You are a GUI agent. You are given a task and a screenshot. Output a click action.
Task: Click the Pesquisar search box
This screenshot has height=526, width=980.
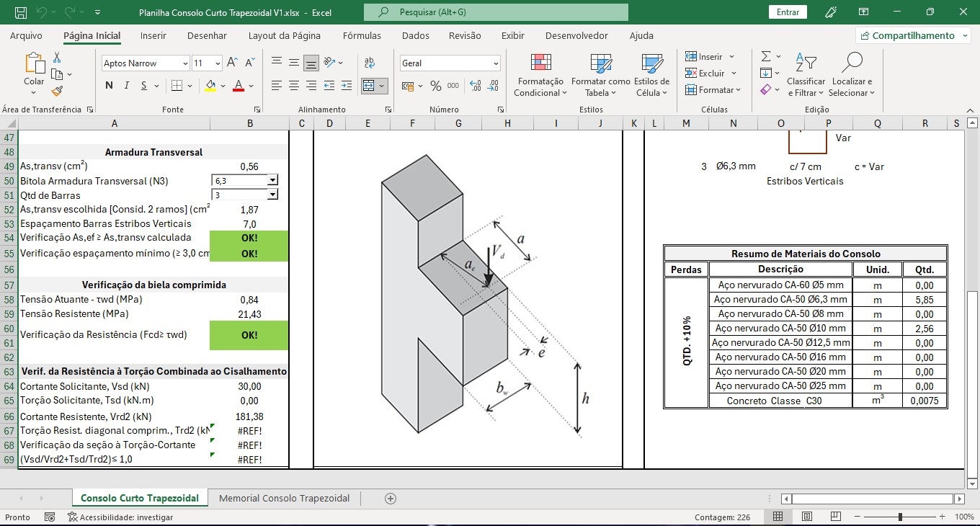pos(496,12)
